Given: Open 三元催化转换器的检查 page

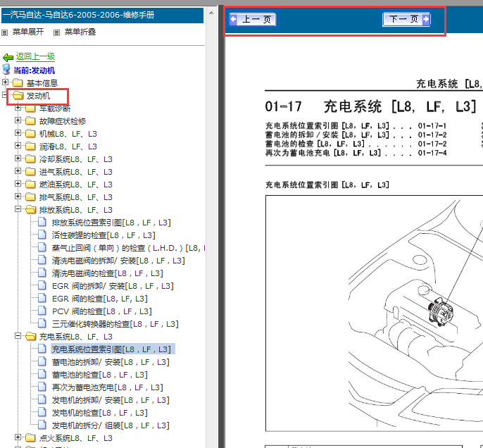Looking at the screenshot, I should tap(115, 324).
